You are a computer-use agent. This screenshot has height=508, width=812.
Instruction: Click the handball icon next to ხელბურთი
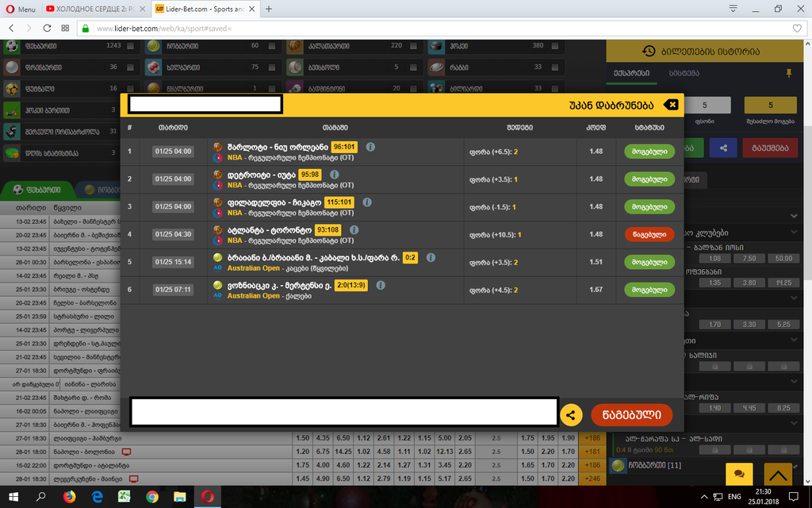[x=153, y=67]
